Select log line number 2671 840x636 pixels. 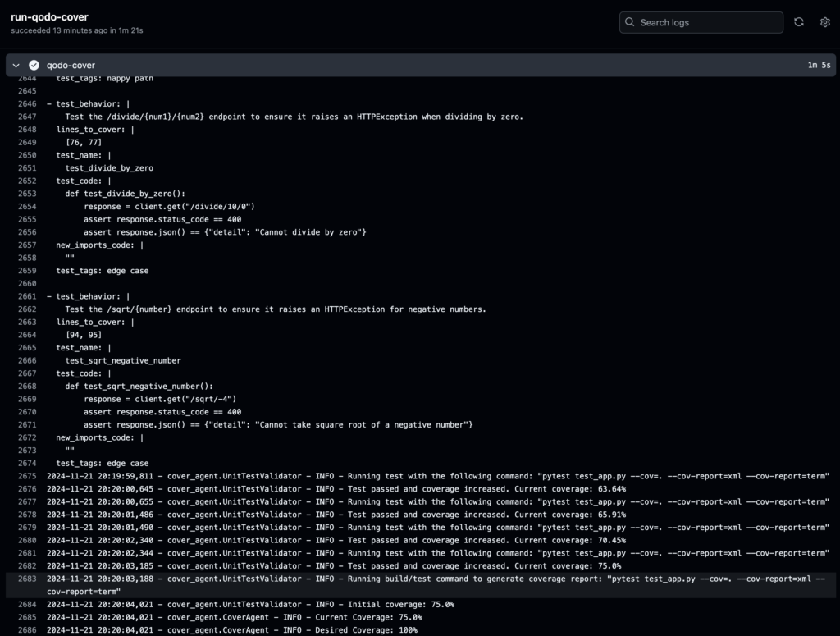(27, 424)
